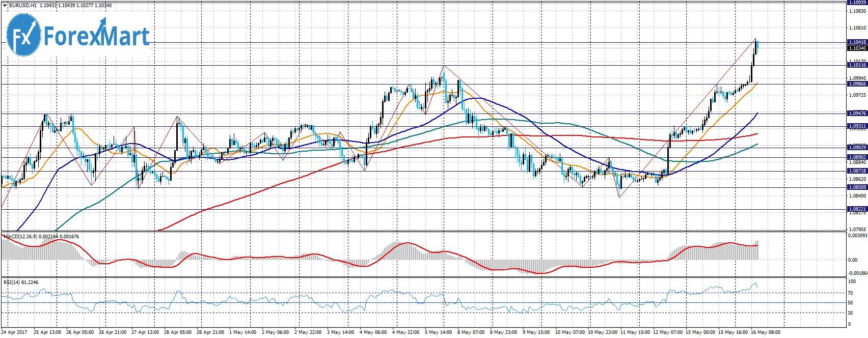This screenshot has width=868, height=338.
Task: Click the price scale value 1.08620
Action: click(x=858, y=179)
